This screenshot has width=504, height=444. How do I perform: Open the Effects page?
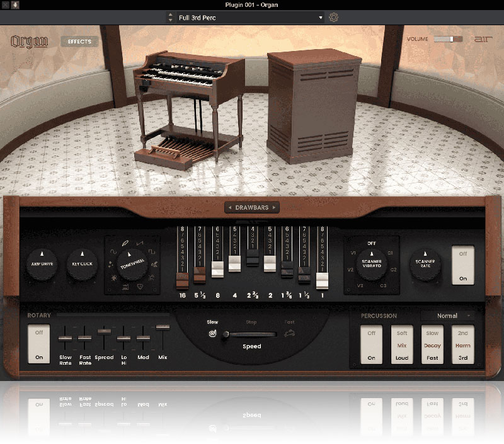79,42
